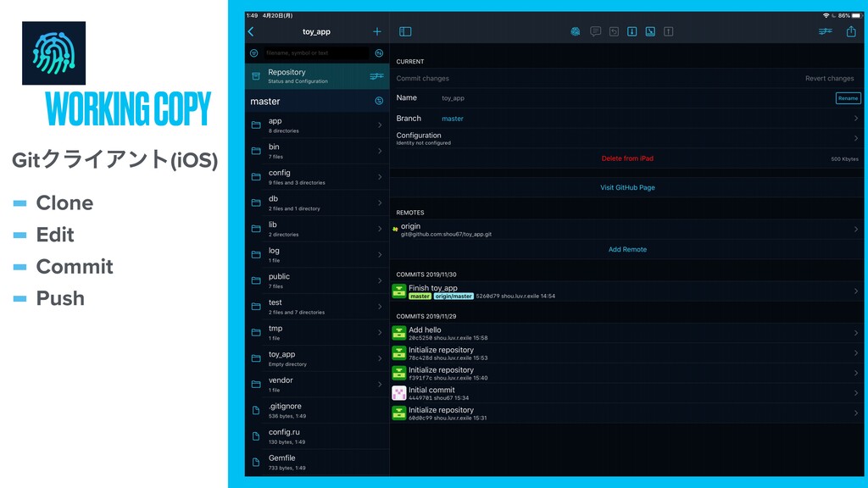Open the Initial commit 4449701 row
Image resolution: width=868 pixels, height=488 pixels.
626,393
